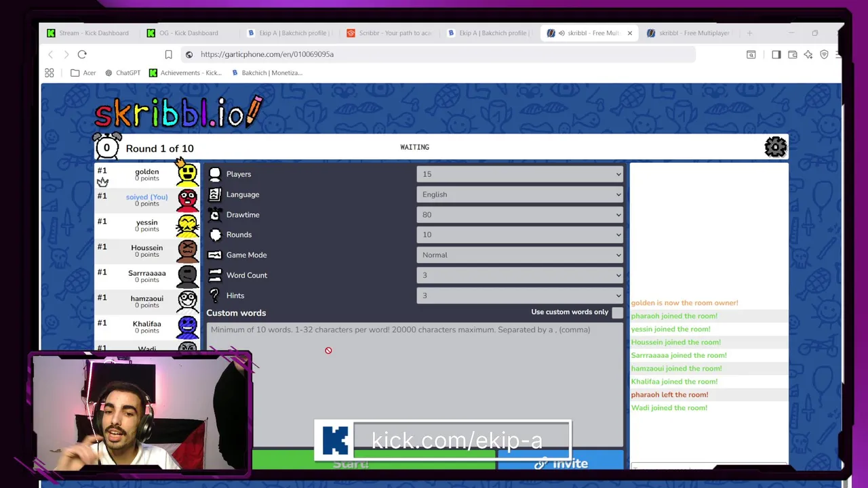The height and width of the screenshot is (488, 868).
Task: Click Houssein's brown avatar
Action: (187, 251)
